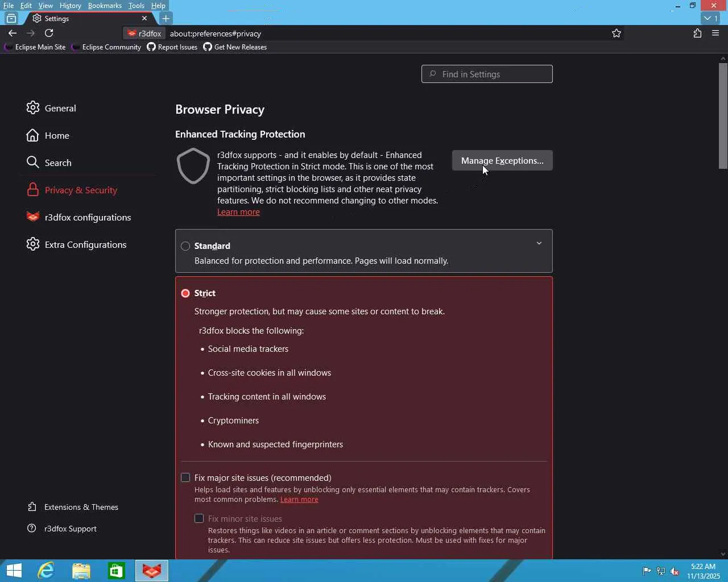The width and height of the screenshot is (728, 582).
Task: Open the Help menu
Action: click(x=158, y=6)
